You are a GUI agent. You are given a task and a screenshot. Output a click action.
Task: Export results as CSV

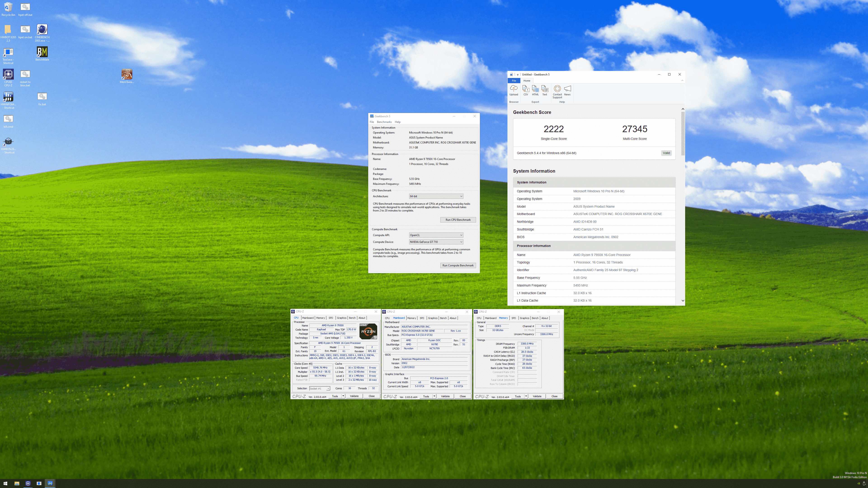[x=526, y=90]
